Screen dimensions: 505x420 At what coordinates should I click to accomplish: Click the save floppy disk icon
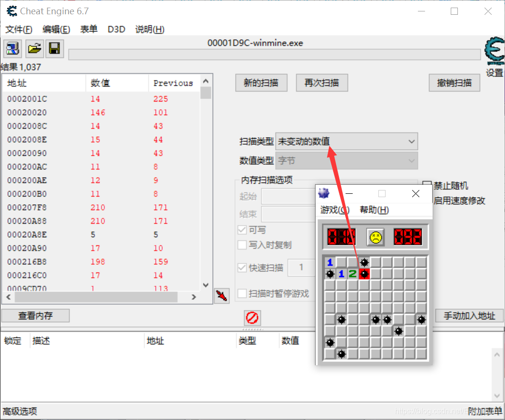(54, 49)
